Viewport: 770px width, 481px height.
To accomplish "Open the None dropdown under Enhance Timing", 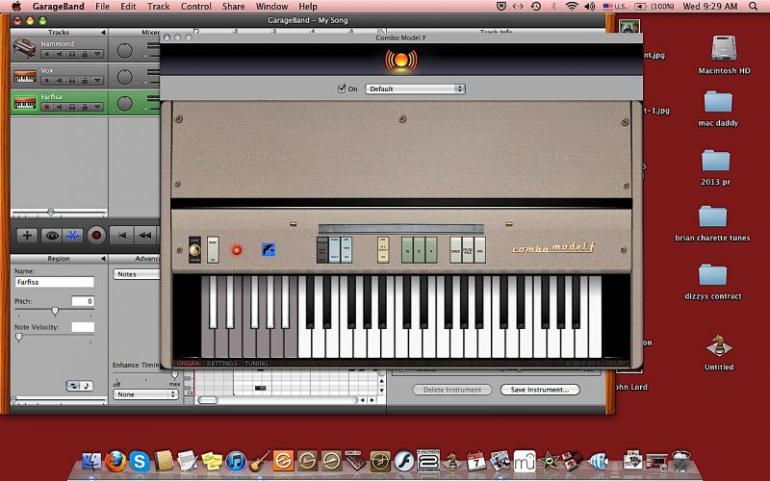I will click(145, 395).
